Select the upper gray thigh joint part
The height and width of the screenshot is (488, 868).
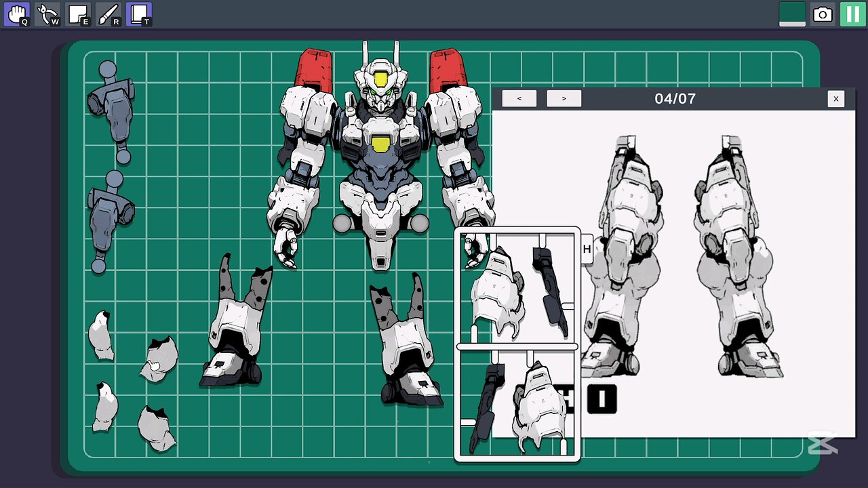click(x=111, y=112)
